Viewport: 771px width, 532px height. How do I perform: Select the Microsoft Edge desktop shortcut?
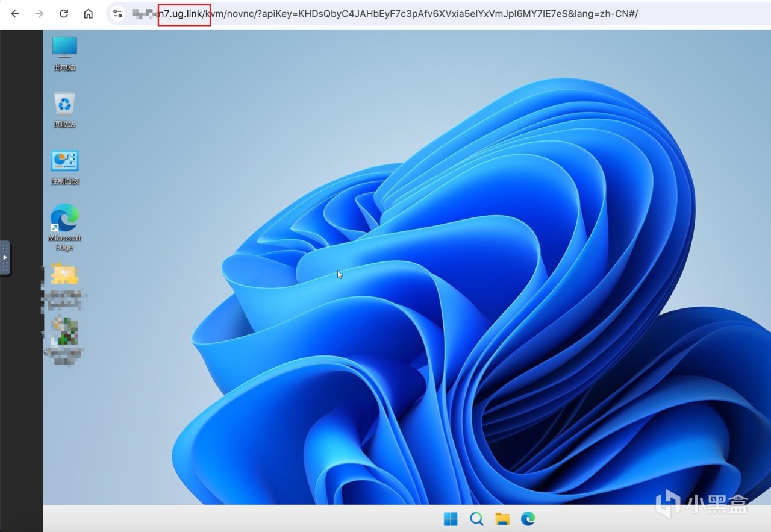tap(64, 227)
